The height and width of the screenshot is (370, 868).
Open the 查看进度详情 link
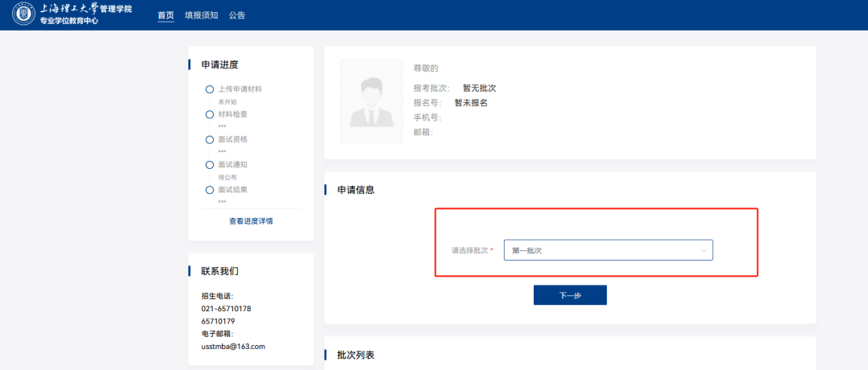point(251,221)
